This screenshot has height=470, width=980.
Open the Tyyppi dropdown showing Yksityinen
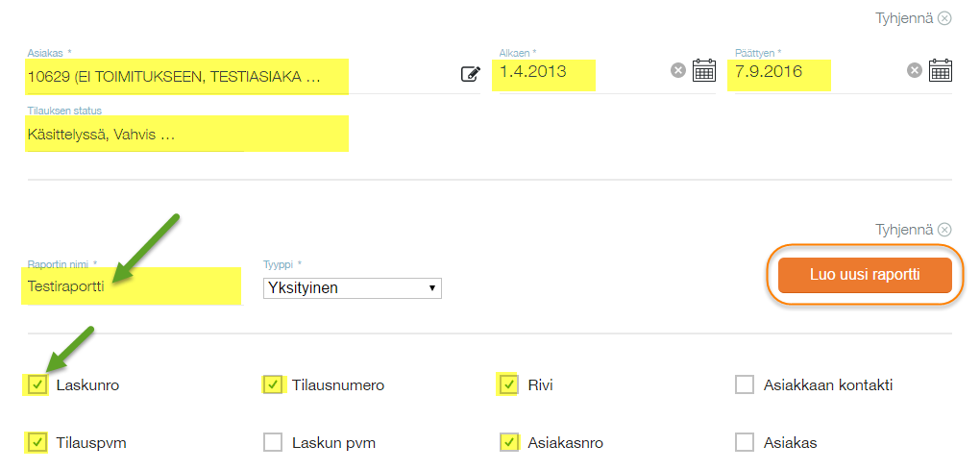click(352, 287)
